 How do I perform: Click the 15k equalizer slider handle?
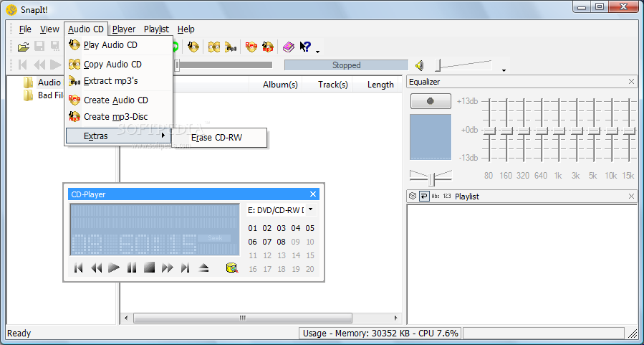pyautogui.click(x=629, y=131)
